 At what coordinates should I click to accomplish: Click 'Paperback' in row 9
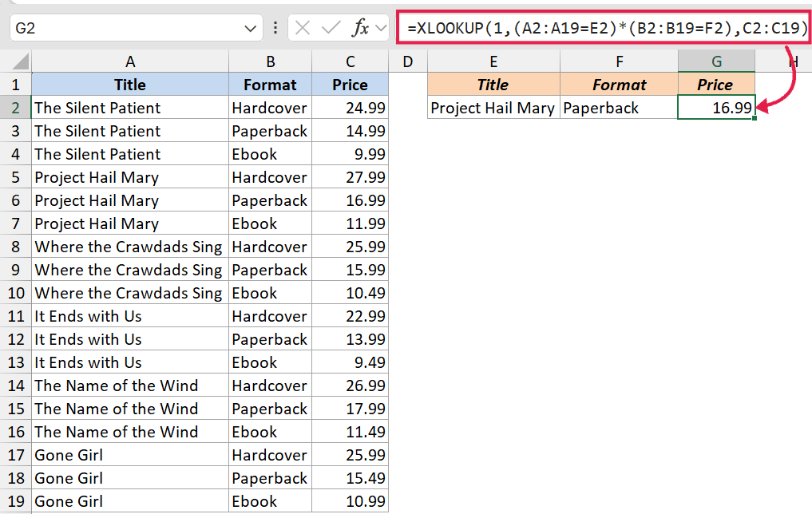pos(271,270)
